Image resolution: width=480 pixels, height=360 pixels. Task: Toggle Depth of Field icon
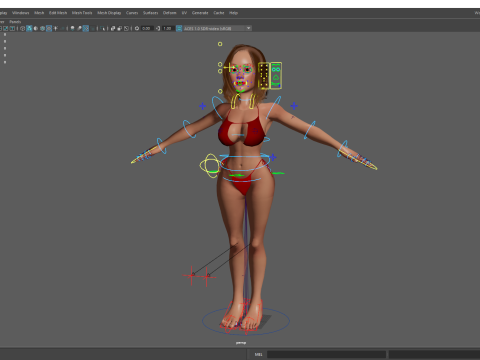92,28
